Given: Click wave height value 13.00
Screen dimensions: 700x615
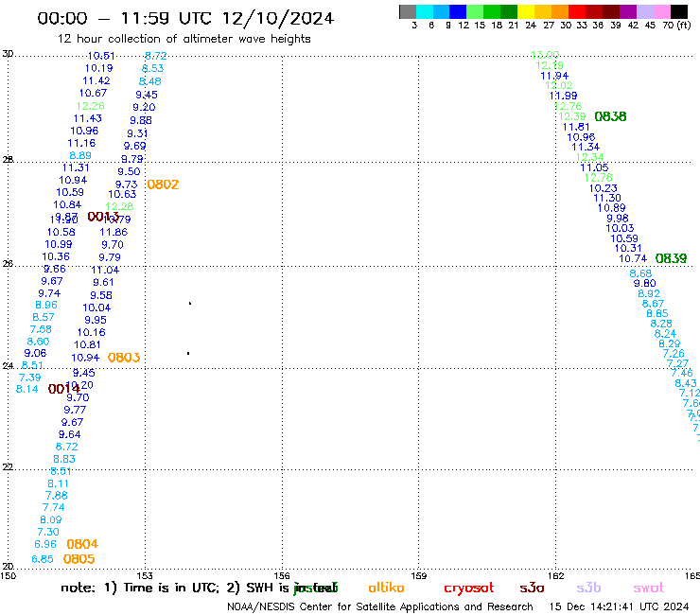Looking at the screenshot, I should pos(545,55).
